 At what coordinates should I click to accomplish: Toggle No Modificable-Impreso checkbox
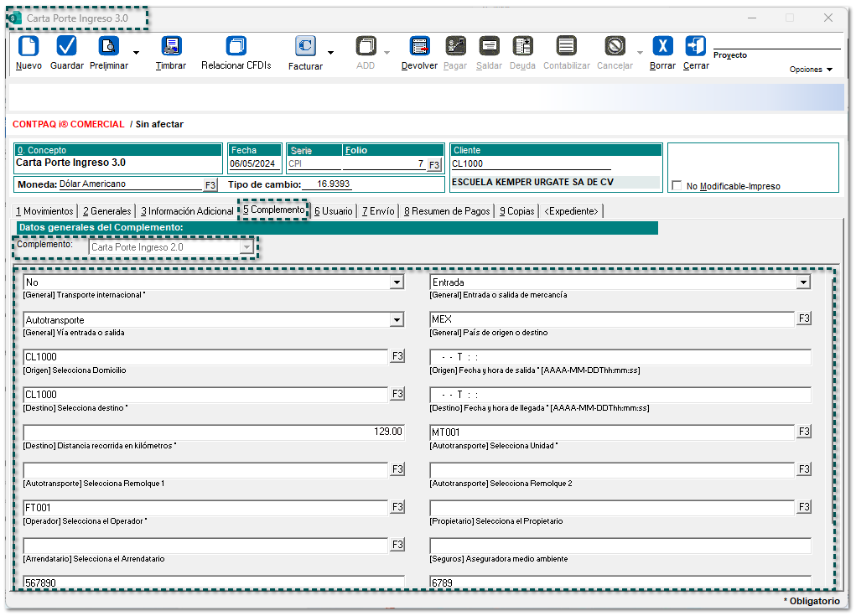[x=677, y=186]
